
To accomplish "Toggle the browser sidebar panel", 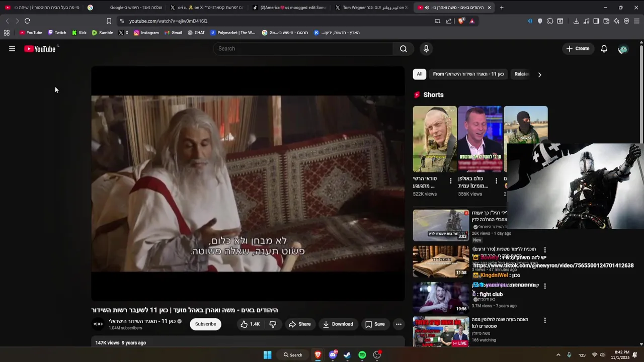I will click(x=596, y=21).
